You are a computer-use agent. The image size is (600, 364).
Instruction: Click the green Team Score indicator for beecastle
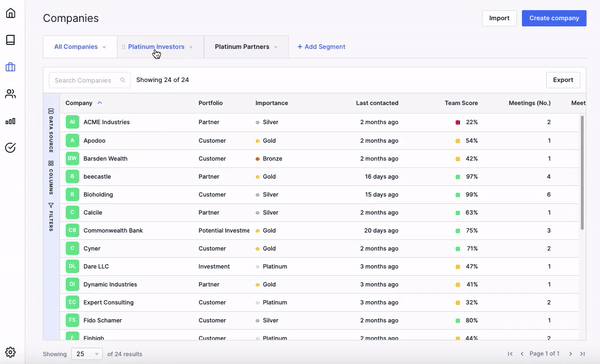click(x=458, y=177)
